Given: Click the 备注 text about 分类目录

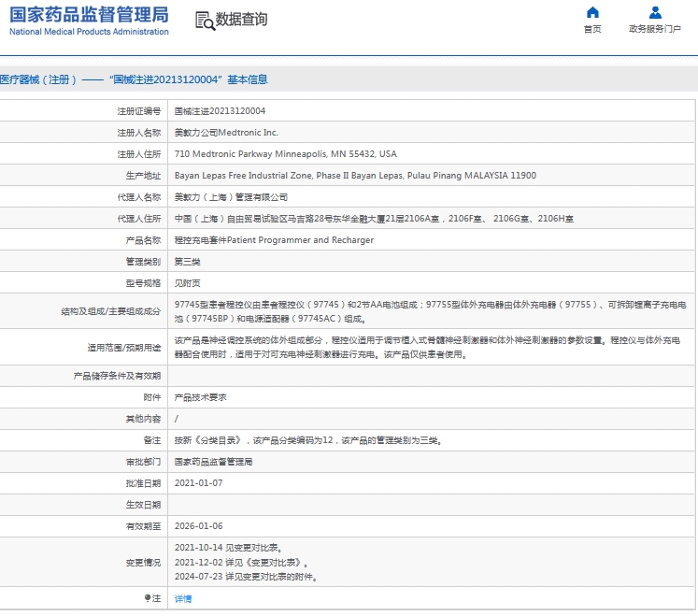Looking at the screenshot, I should (308, 440).
